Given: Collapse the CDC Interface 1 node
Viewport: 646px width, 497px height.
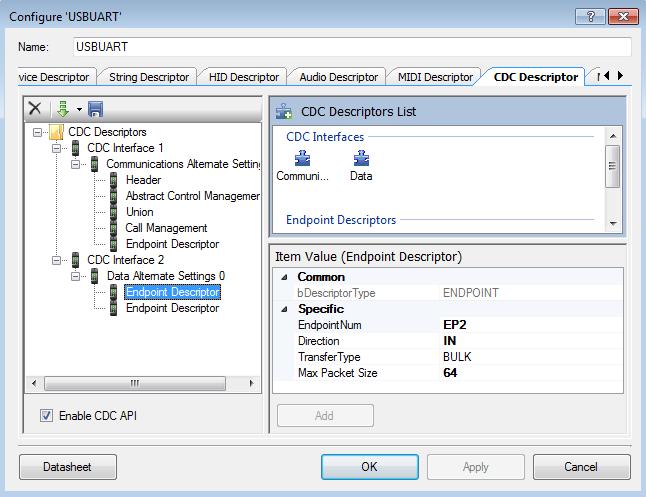Looking at the screenshot, I should pyautogui.click(x=56, y=148).
